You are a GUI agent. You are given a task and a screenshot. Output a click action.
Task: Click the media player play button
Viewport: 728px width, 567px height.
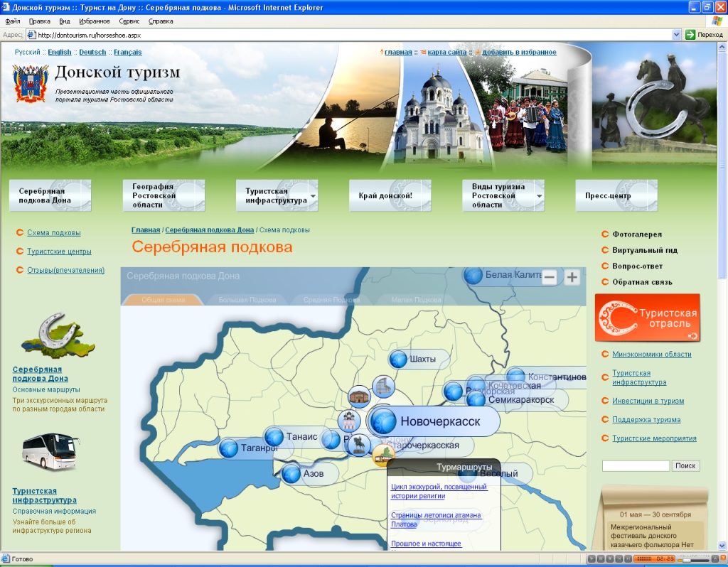[x=591, y=558]
